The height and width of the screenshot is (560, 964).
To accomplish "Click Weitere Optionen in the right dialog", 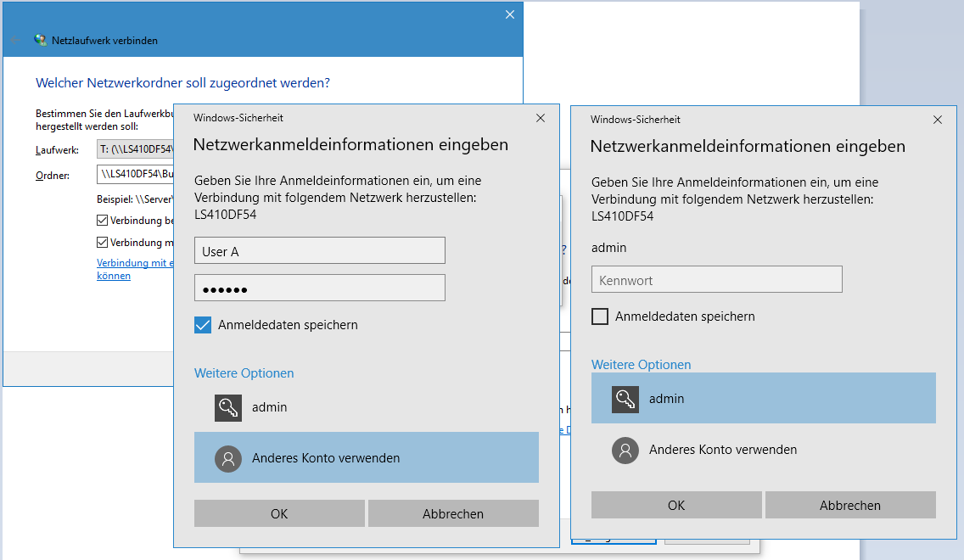I will tap(642, 365).
